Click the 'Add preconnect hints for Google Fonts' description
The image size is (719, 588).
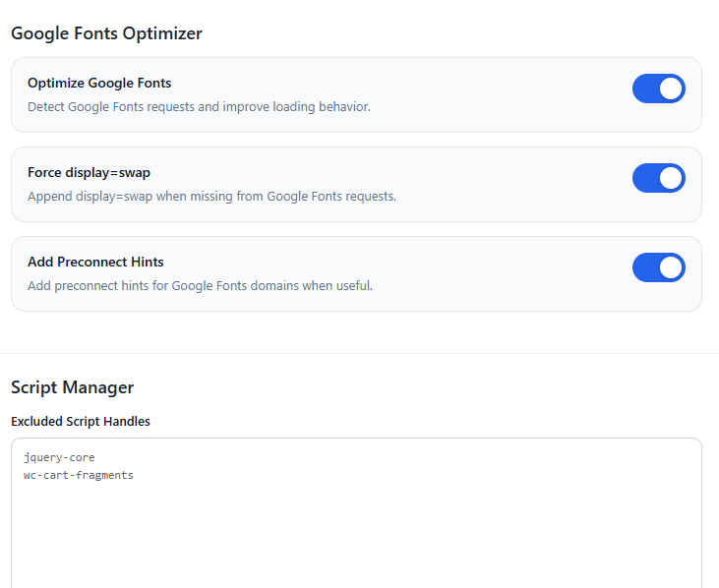(200, 285)
